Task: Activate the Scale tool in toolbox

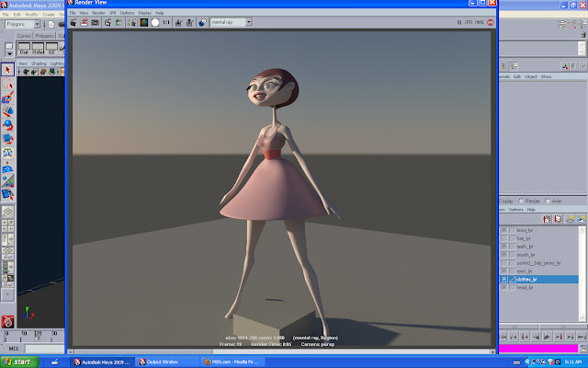Action: coord(7,139)
